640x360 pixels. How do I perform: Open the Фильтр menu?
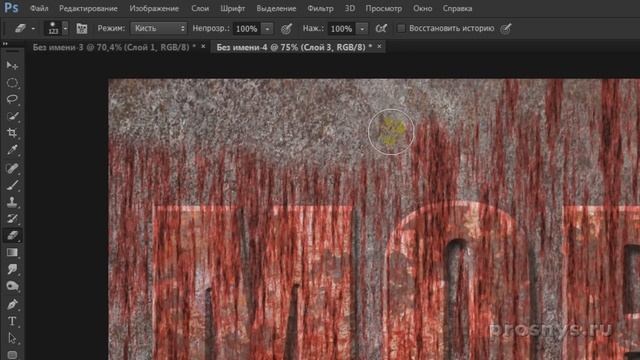pos(320,8)
